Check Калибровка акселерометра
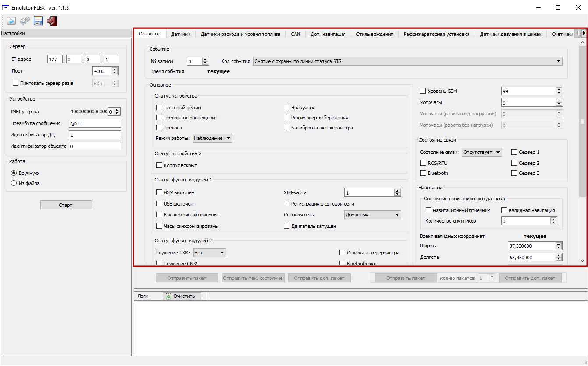 pos(287,128)
